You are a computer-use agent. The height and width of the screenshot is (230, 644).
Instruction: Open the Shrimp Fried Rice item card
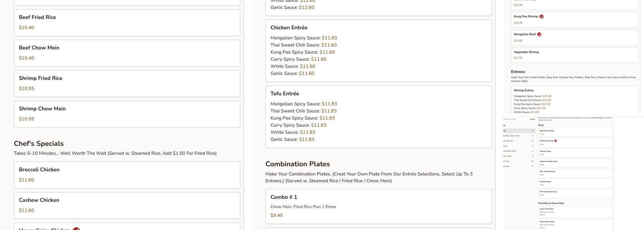tap(127, 83)
